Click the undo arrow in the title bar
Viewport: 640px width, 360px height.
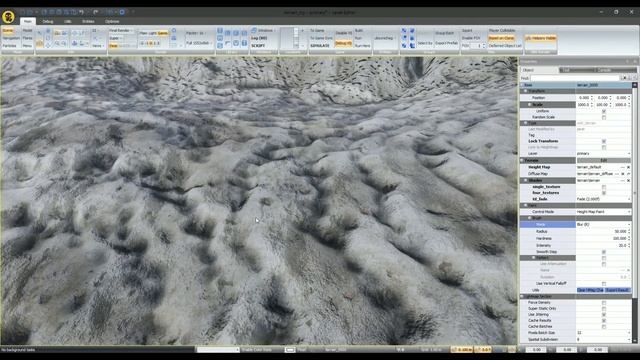tap(81, 12)
